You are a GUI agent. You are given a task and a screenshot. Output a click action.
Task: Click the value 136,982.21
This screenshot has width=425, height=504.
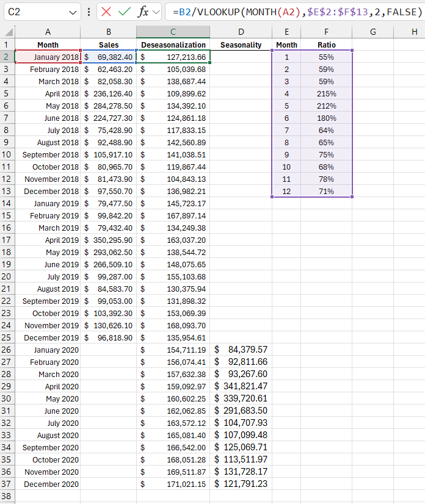[173, 191]
